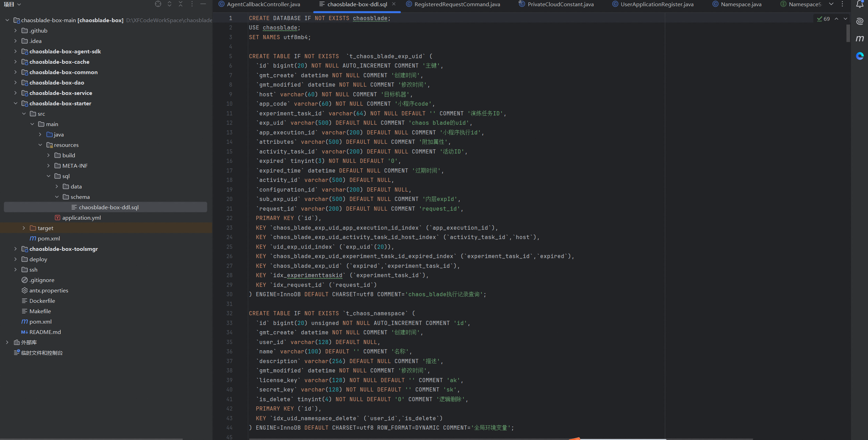Viewport: 868px width, 440px height.
Task: Click the editor vertical scrollbar thumb
Action: [x=848, y=33]
